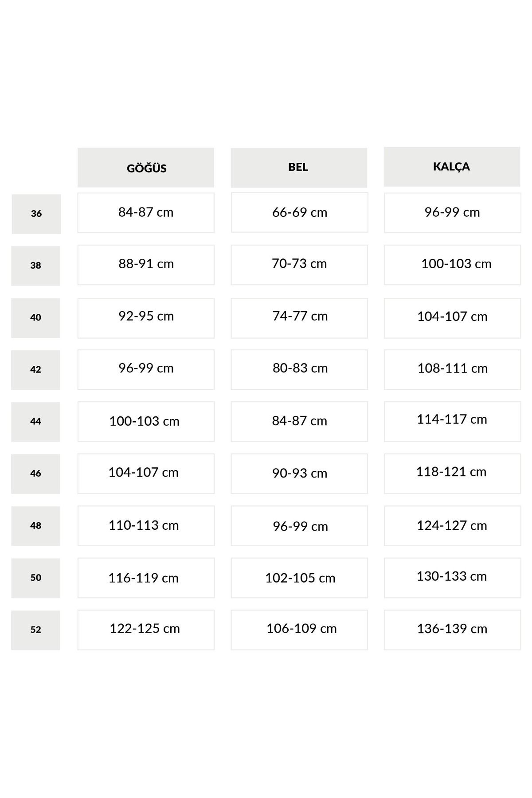Click the size 48 row label
The image size is (532, 798).
[36, 526]
